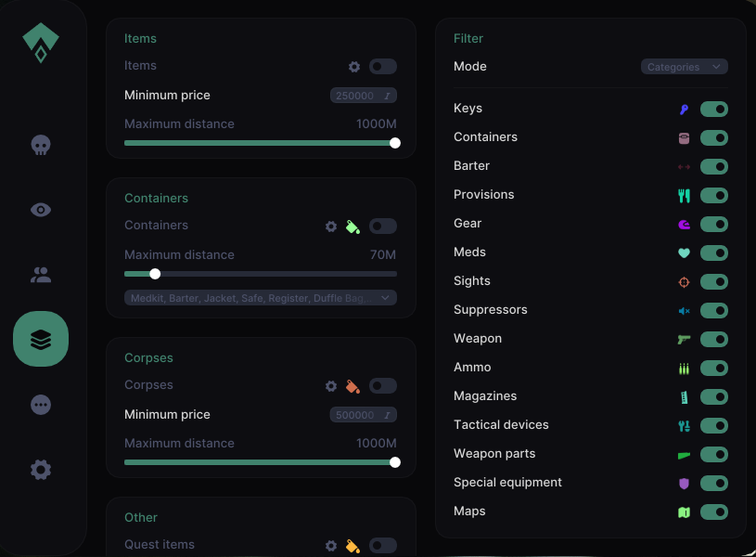Image resolution: width=756 pixels, height=557 pixels.
Task: Enable the Items toggle switch
Action: click(x=383, y=67)
